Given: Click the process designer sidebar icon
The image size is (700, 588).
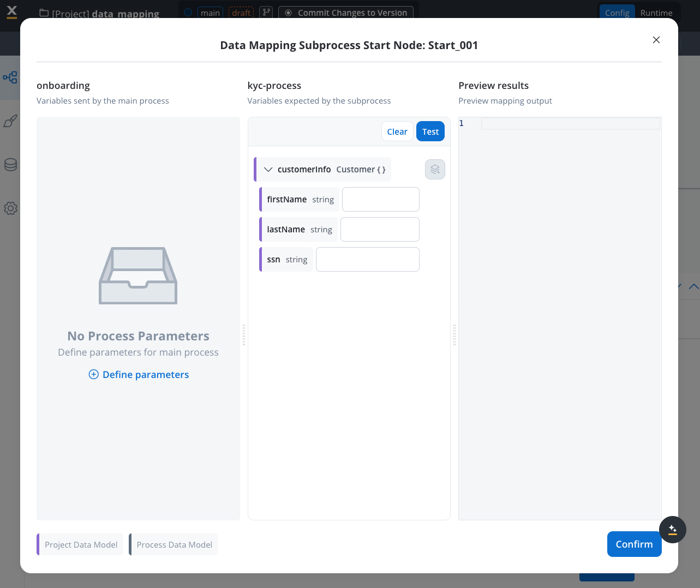Looking at the screenshot, I should pyautogui.click(x=10, y=77).
